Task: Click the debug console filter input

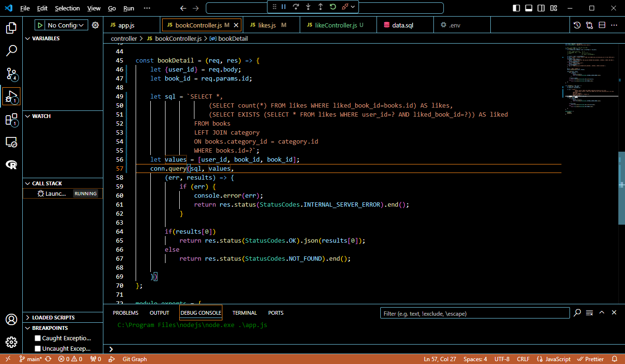Action: (475, 313)
